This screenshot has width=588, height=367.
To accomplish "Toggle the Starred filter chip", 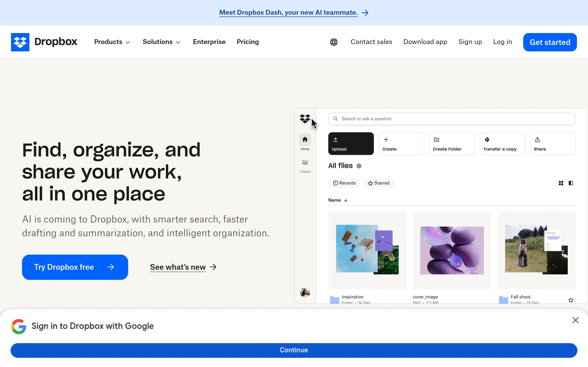I will (x=378, y=183).
